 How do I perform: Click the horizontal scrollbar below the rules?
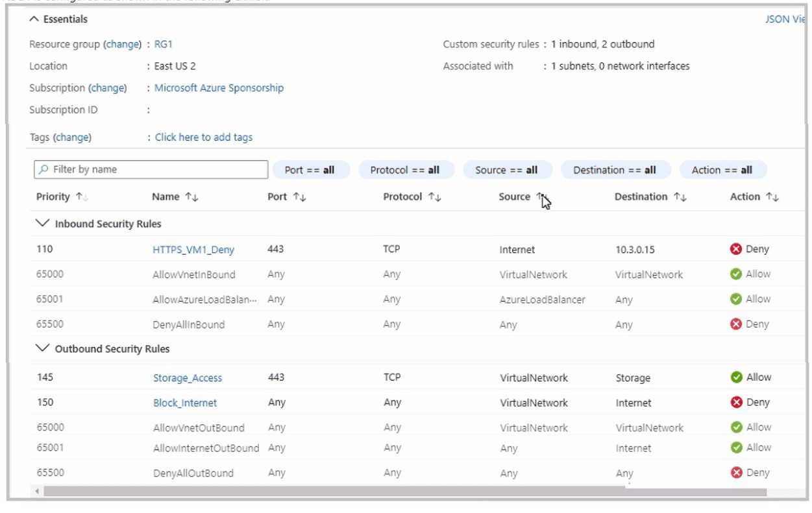(x=402, y=492)
